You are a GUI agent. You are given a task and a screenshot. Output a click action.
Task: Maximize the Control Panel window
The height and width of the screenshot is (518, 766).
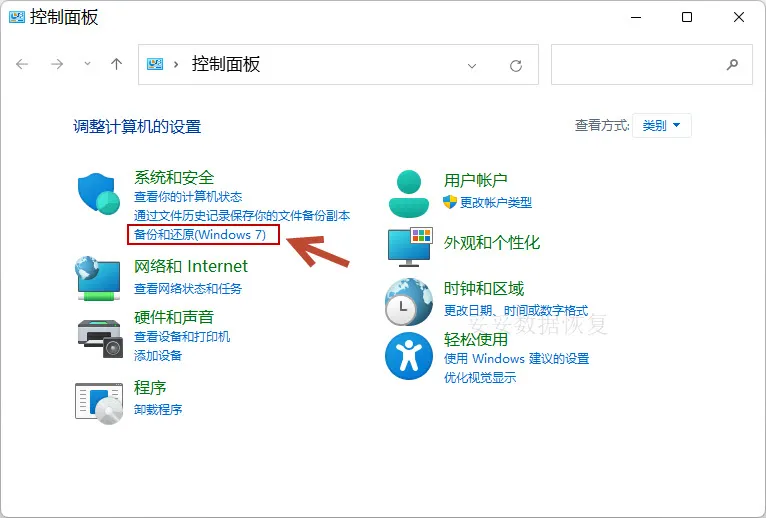click(x=687, y=18)
